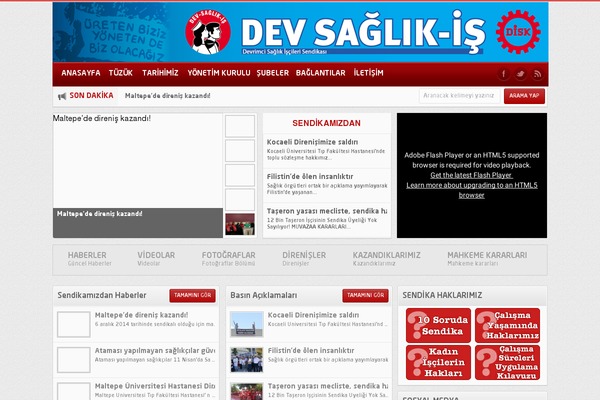Open the YÖNETİM KURULU menu item
This screenshot has width=600, height=400.
[219, 73]
